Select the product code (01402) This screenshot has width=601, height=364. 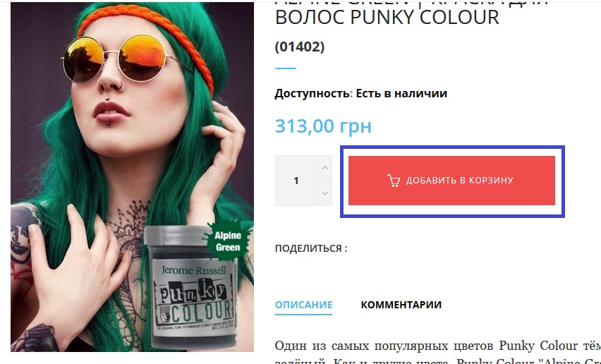click(x=300, y=47)
